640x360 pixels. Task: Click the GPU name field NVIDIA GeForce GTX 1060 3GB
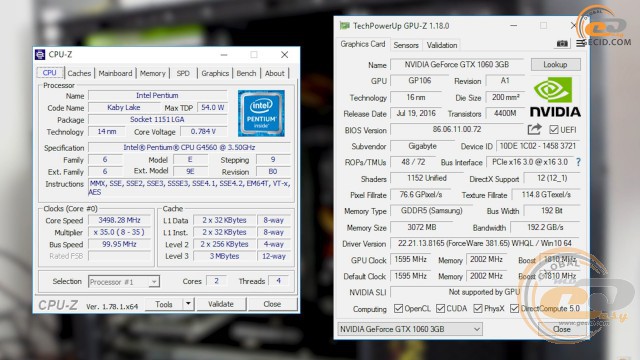(457, 64)
